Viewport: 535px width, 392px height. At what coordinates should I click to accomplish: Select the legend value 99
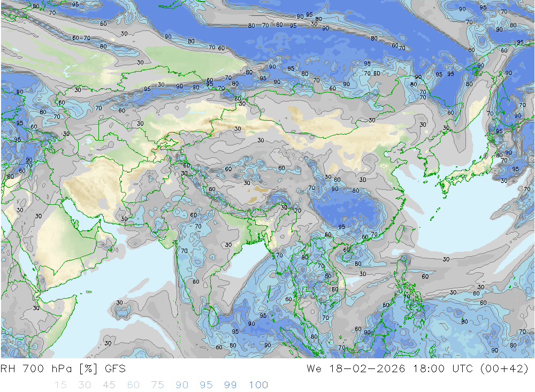(230, 385)
